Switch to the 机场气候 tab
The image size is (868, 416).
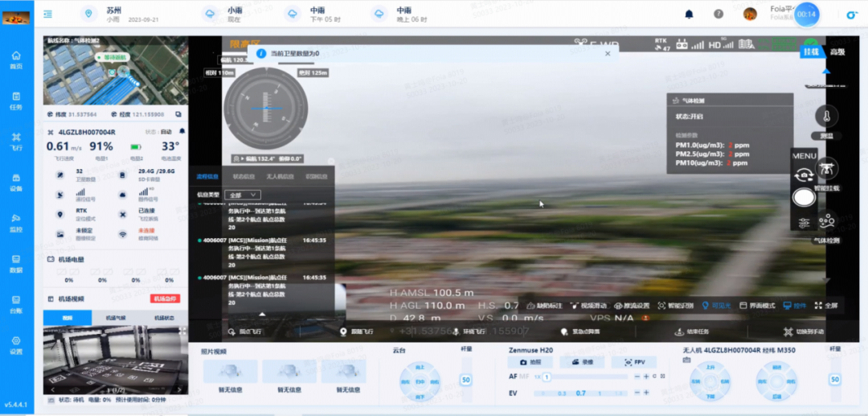pos(116,319)
